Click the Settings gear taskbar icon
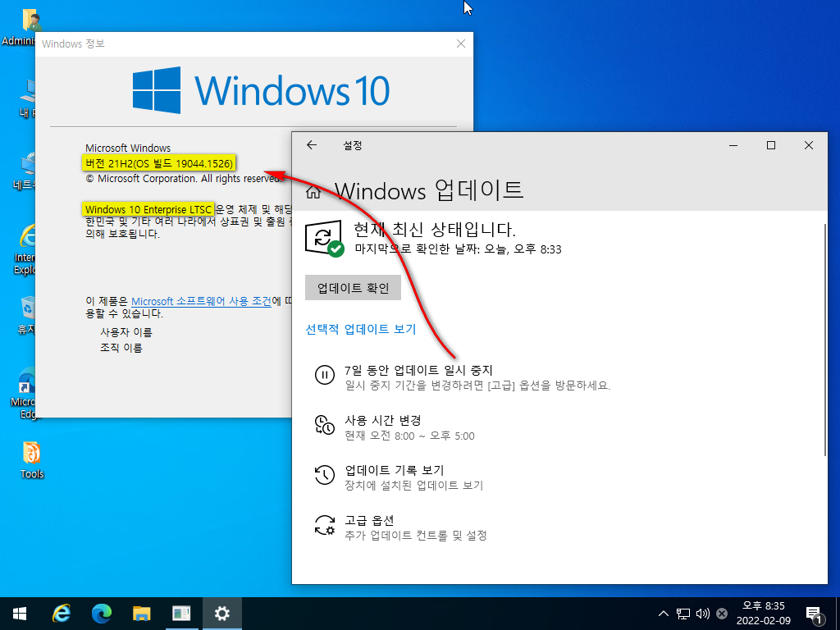 click(x=221, y=614)
